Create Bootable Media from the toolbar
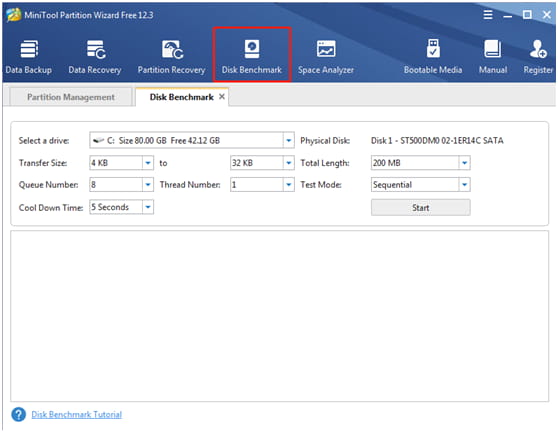The height and width of the screenshot is (432, 558). coord(433,56)
